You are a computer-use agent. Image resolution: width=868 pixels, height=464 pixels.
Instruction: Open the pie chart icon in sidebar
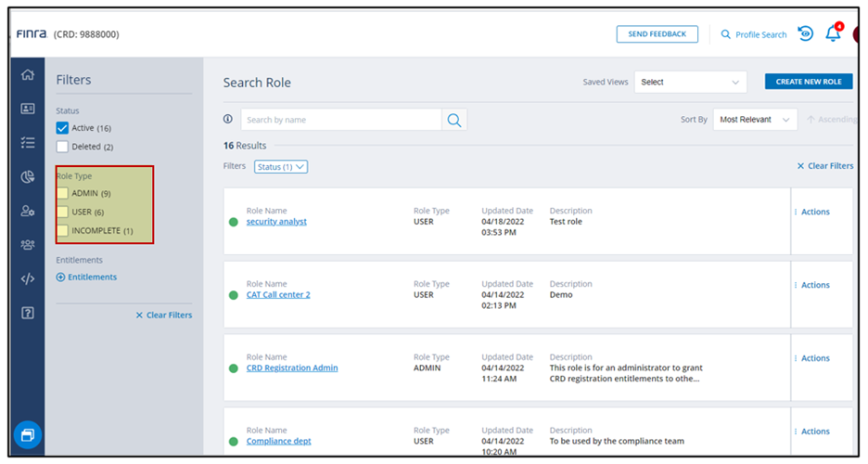28,177
